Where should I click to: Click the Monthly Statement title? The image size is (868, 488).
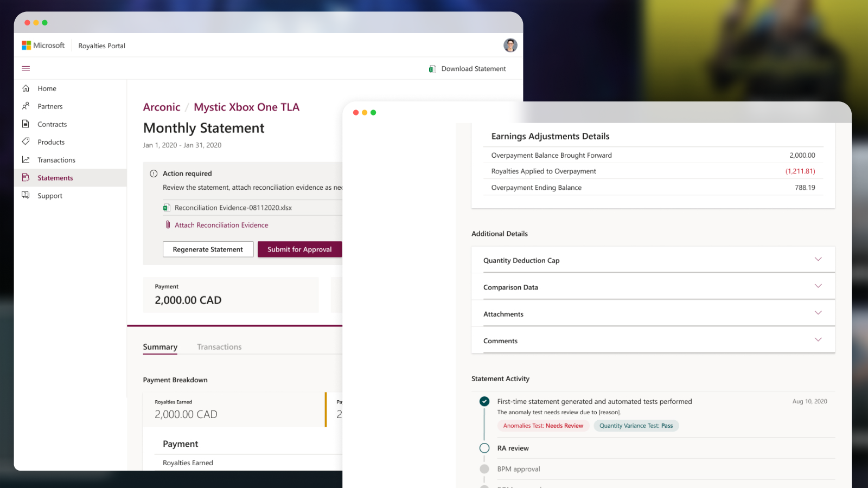point(203,128)
